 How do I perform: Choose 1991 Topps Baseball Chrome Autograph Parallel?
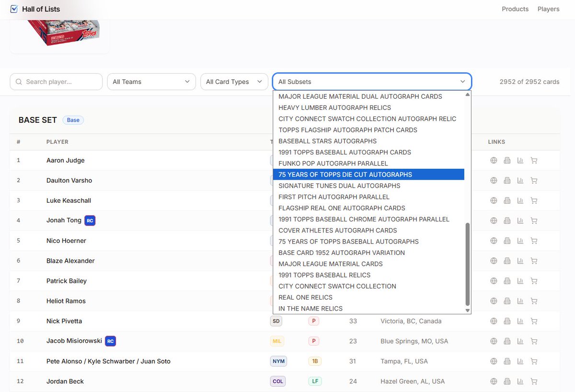[368, 219]
